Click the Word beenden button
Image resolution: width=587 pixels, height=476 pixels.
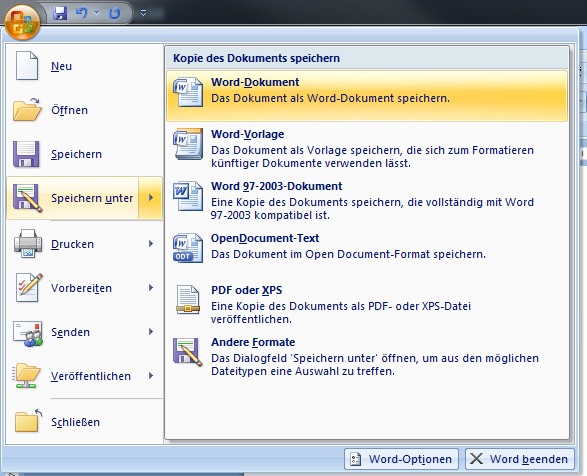coord(520,459)
